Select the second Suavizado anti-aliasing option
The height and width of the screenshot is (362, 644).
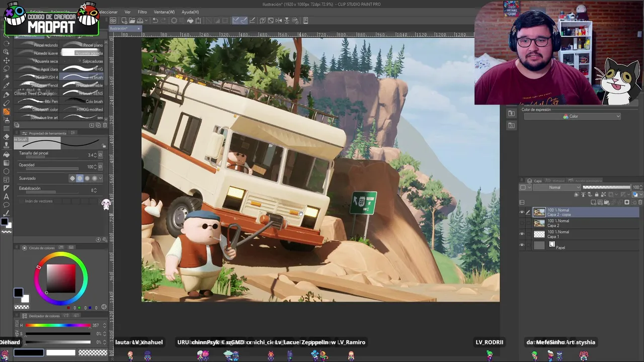pos(80,178)
